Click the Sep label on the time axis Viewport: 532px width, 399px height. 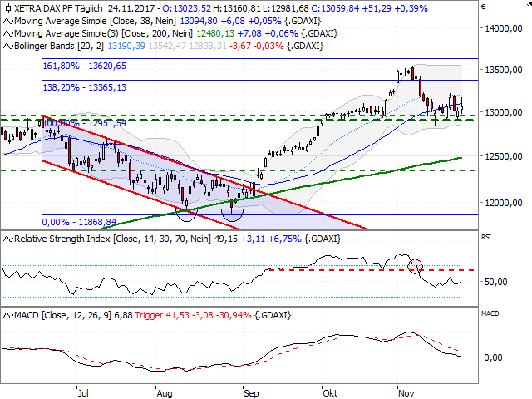pos(251,389)
